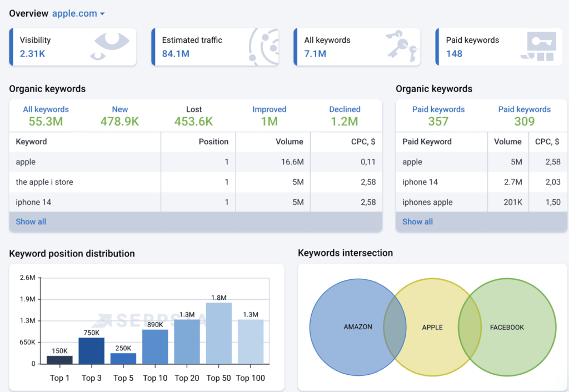Screen dimensions: 569x392
Task: Show all organic keywords
Action: pyautogui.click(x=31, y=222)
